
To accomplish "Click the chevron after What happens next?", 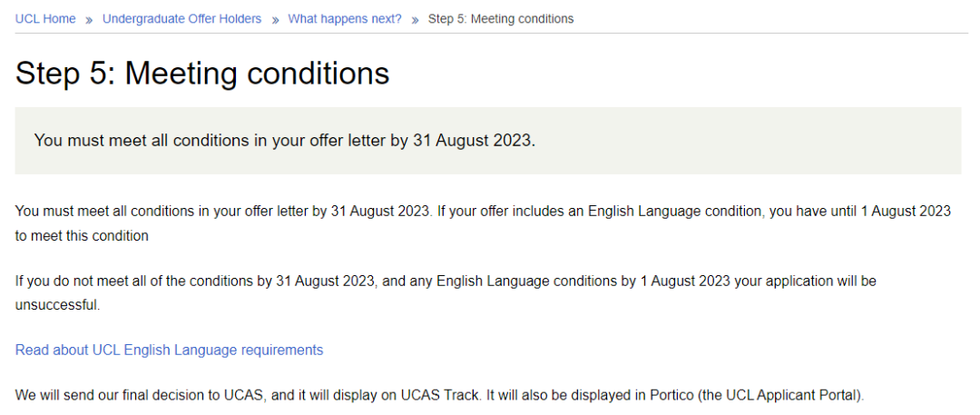I will (415, 19).
